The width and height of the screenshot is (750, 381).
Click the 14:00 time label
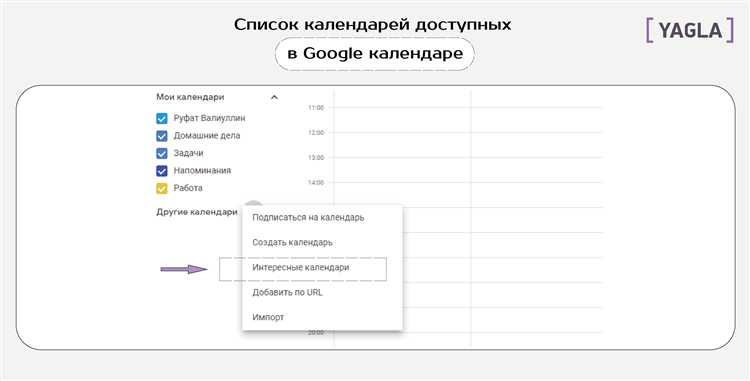click(x=316, y=183)
